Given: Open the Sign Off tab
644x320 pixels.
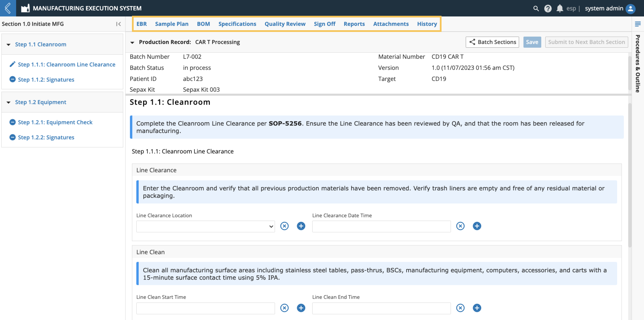Looking at the screenshot, I should pyautogui.click(x=325, y=24).
